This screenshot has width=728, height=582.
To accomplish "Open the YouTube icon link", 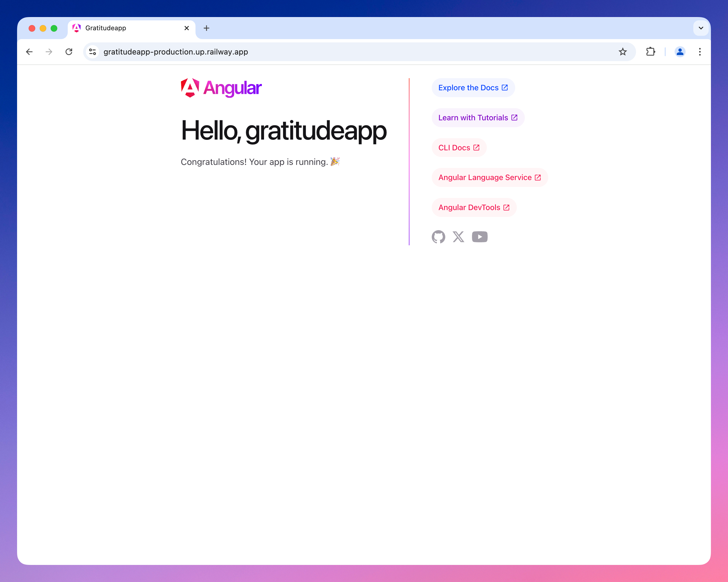I will click(479, 237).
